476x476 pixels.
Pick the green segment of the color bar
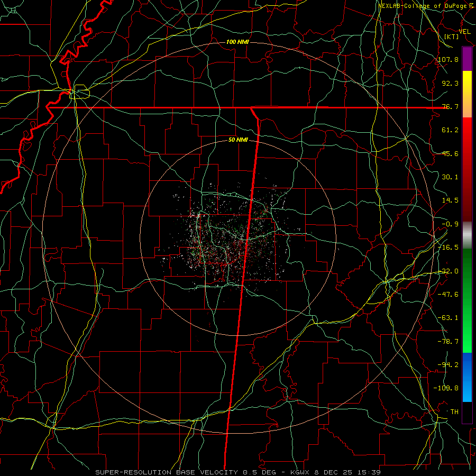pyautogui.click(x=467, y=300)
